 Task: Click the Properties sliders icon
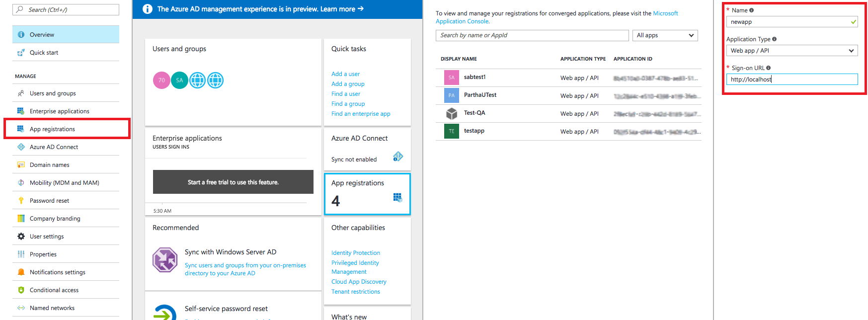click(21, 254)
